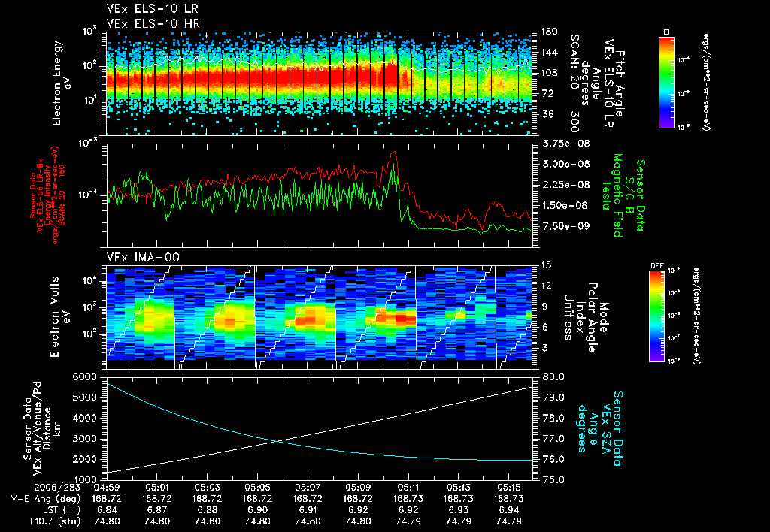Click the LST value '6.91'
Viewport: 770px width, 532px height.
308,510
